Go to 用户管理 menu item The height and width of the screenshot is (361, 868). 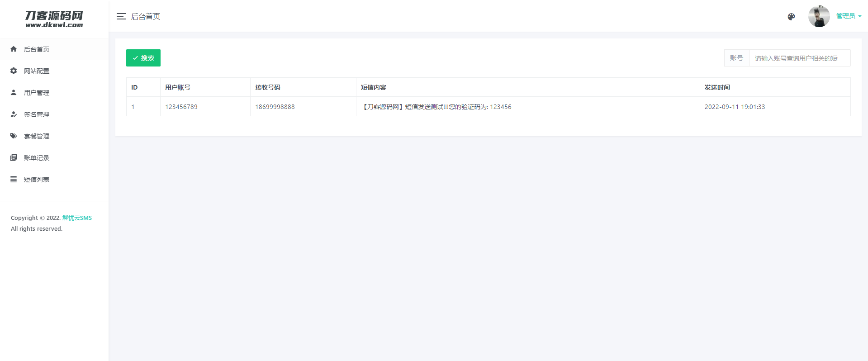37,93
